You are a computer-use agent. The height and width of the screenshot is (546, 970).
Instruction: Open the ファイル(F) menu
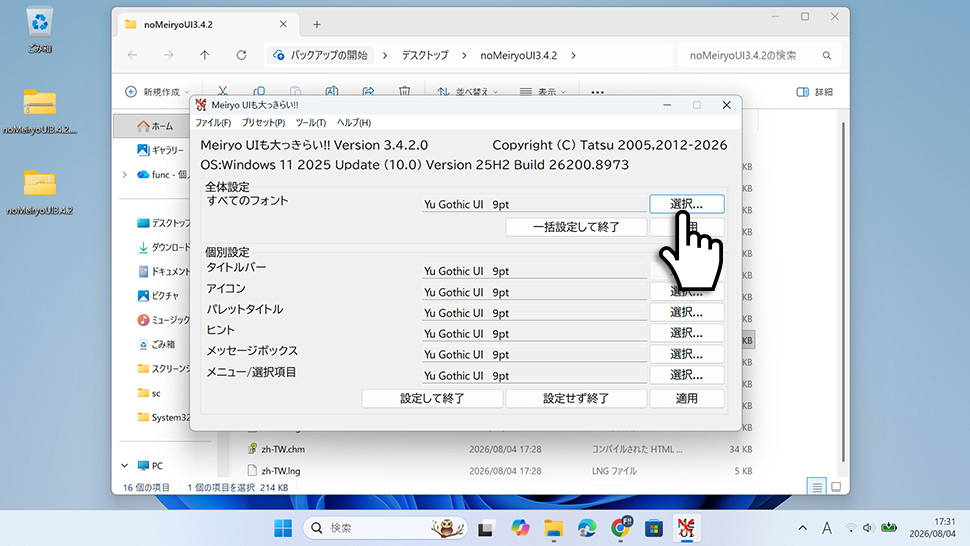(213, 123)
